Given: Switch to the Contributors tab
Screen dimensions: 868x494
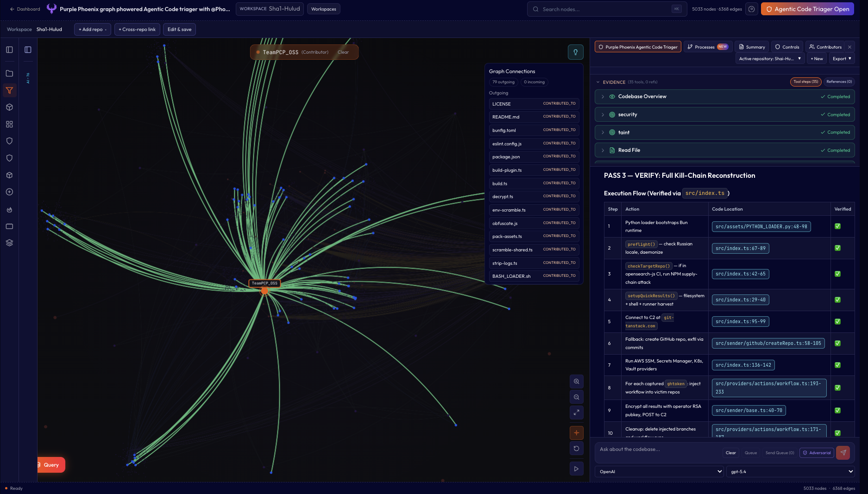Looking at the screenshot, I should (824, 47).
